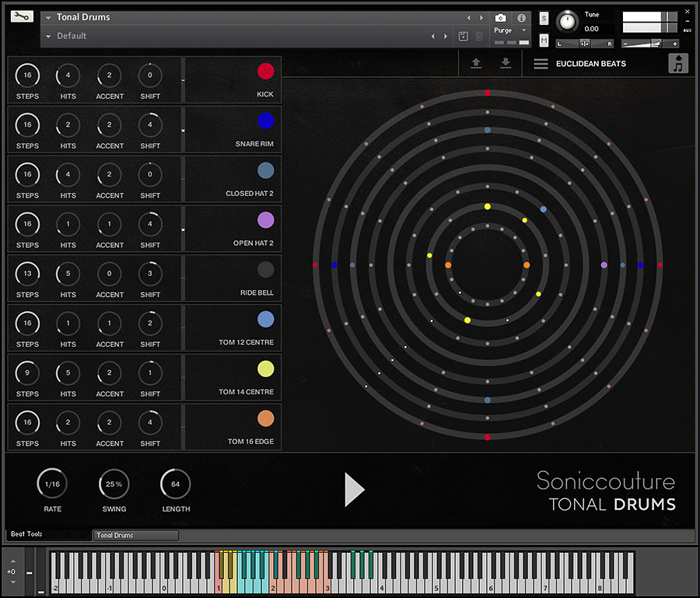The height and width of the screenshot is (598, 700).
Task: Click the TOM 12 CENTRE ACCENT knob
Action: 109,323
